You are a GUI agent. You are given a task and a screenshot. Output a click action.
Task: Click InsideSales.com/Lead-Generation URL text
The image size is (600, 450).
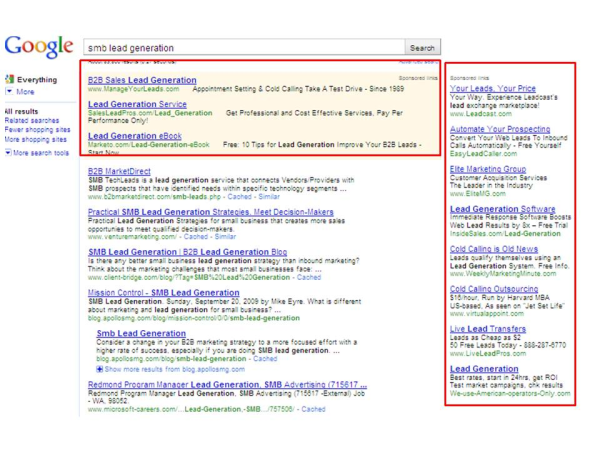tap(505, 233)
